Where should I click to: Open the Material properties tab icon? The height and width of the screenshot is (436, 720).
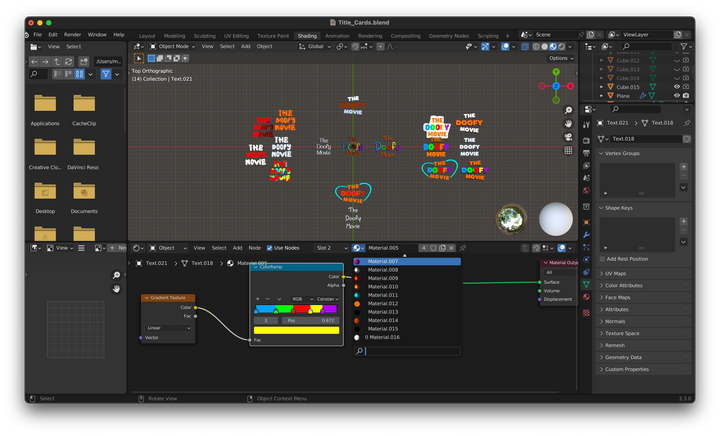click(x=586, y=297)
